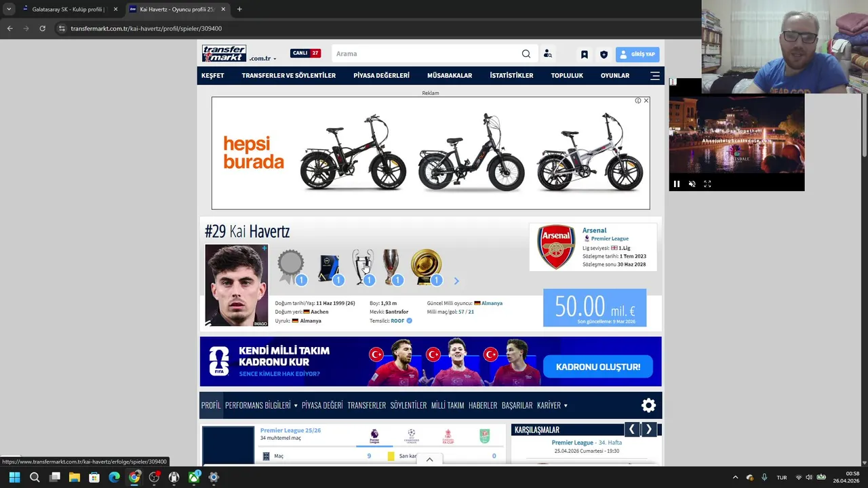
Task: Click the hepsiburada ad logo
Action: 254,152
